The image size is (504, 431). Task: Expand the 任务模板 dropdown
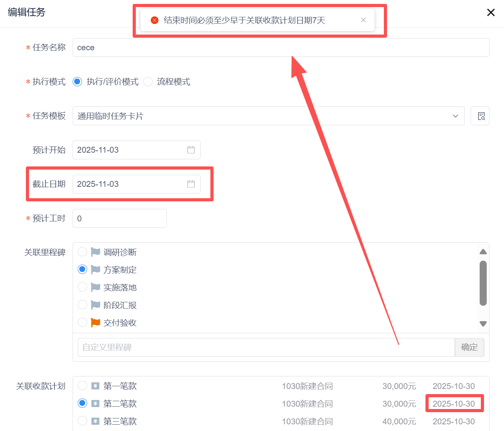pyautogui.click(x=455, y=116)
